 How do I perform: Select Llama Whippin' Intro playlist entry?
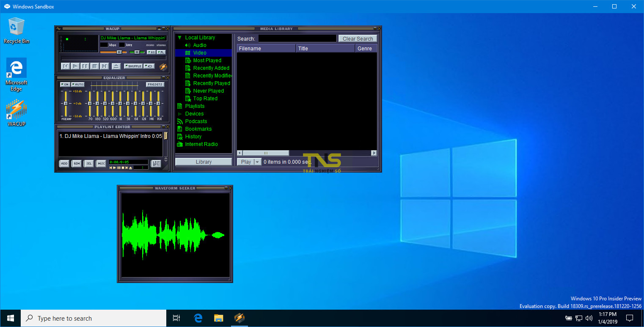[110, 136]
